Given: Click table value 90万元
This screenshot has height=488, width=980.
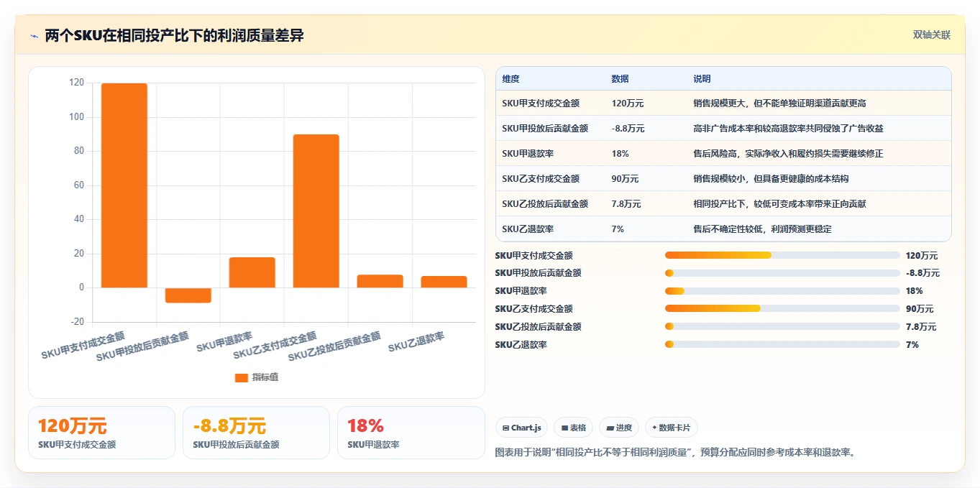Looking at the screenshot, I should (626, 179).
